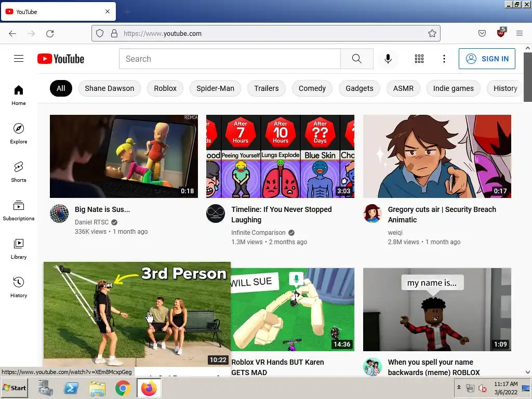This screenshot has height=399, width=532.
Task: Click the YouTube search input field
Action: [x=230, y=59]
